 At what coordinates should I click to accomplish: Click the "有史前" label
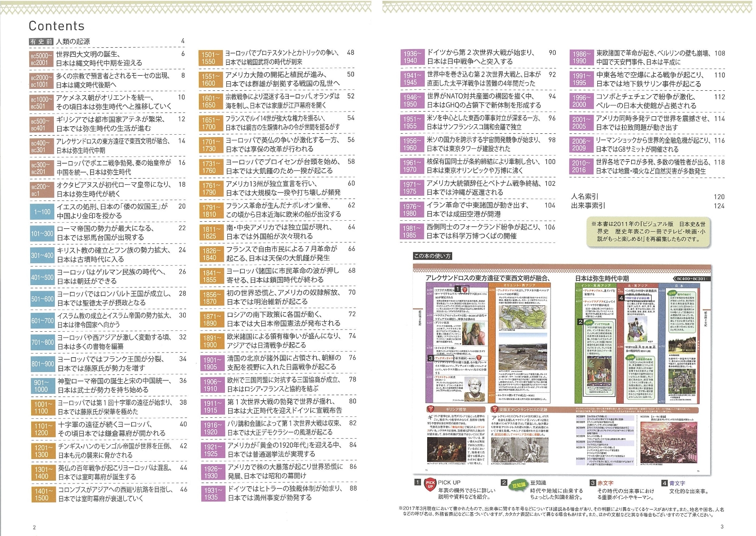click(42, 42)
